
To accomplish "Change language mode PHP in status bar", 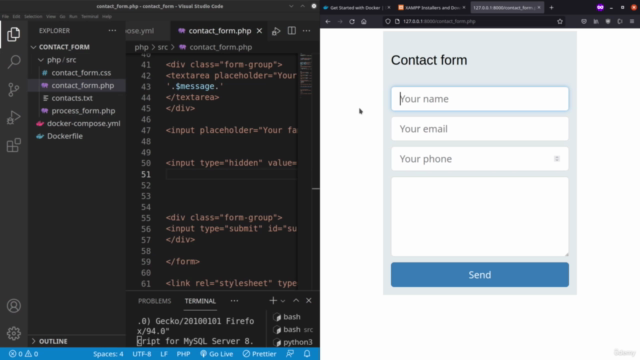I will click(183, 354).
